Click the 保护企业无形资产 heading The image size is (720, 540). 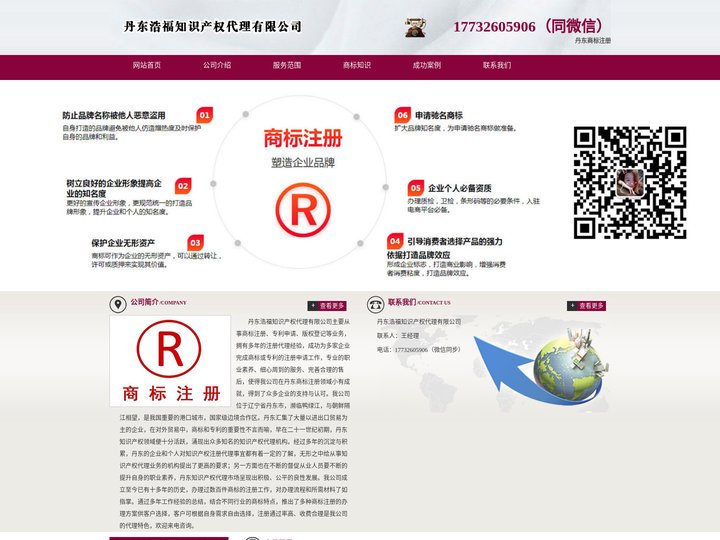point(123,243)
